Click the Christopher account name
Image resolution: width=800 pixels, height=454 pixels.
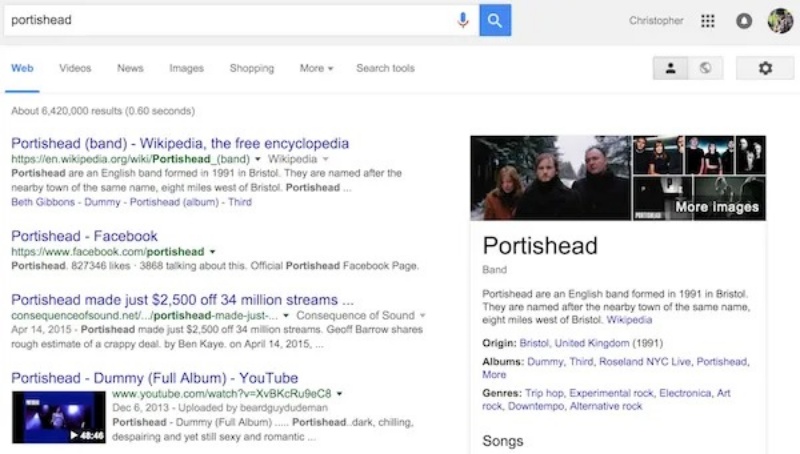pos(656,20)
